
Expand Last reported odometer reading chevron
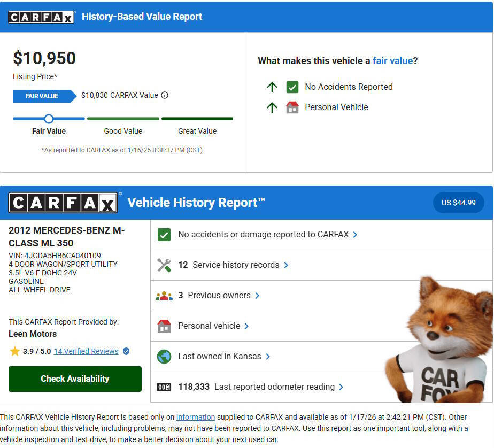point(341,387)
